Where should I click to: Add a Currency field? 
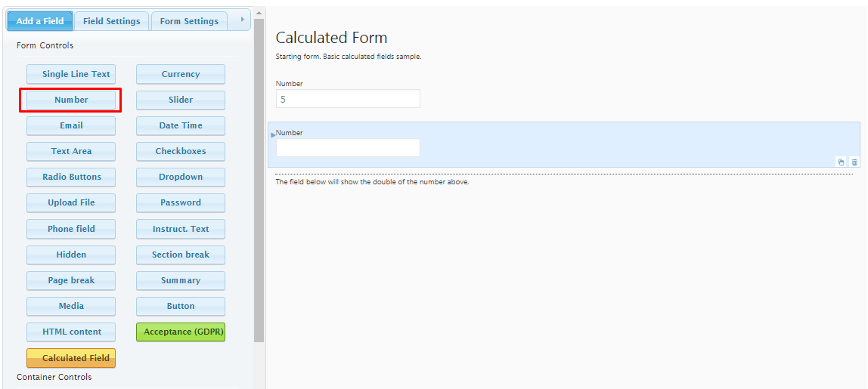181,74
